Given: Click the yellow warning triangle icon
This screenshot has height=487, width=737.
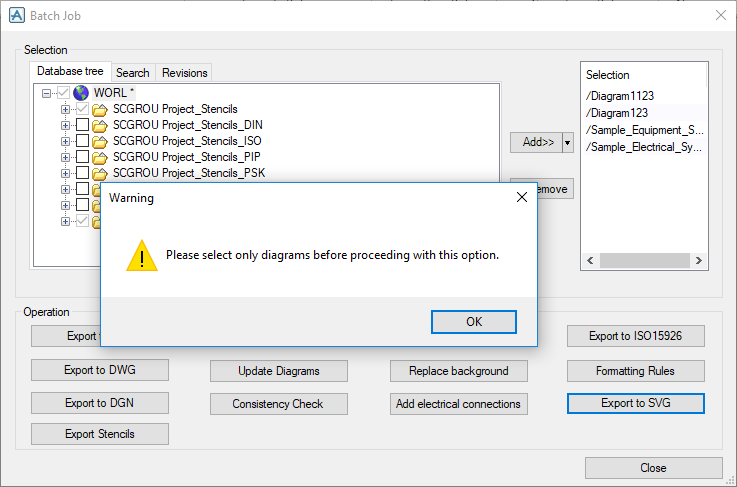Looking at the screenshot, I should tap(141, 255).
